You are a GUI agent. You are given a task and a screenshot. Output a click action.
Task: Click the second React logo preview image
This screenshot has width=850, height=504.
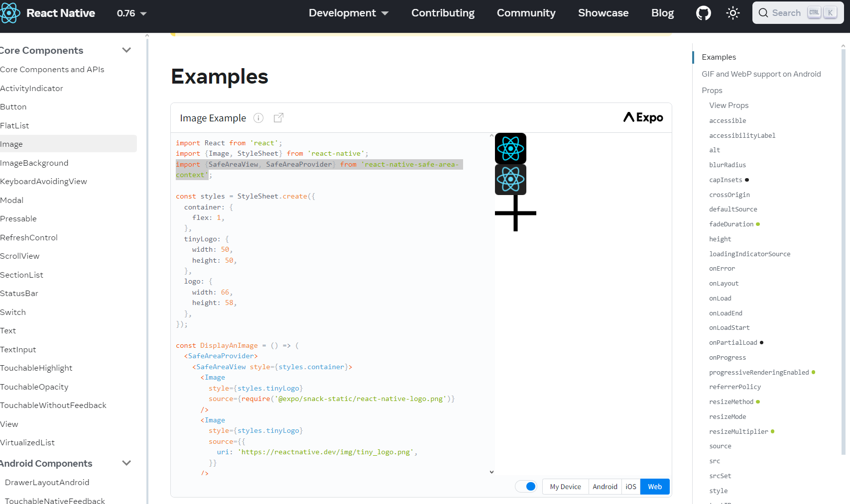pyautogui.click(x=510, y=179)
